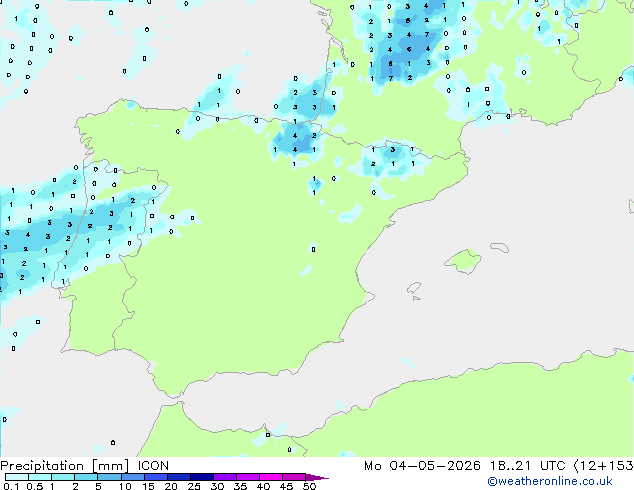Screen dimensions: 634x490
Task: Click the legend label '25'
Action: 194,486
